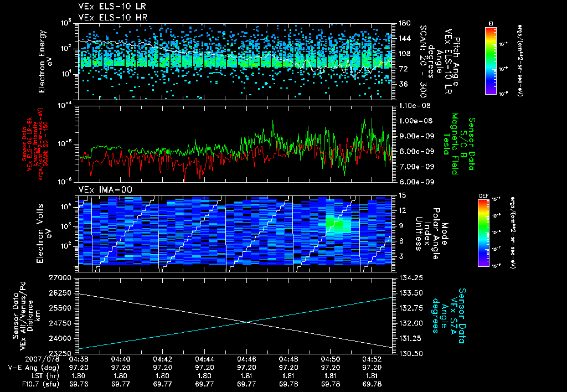Screen dimensions: 567x392
Task: Click the '2007/078' date label
Action: pyautogui.click(x=42, y=359)
